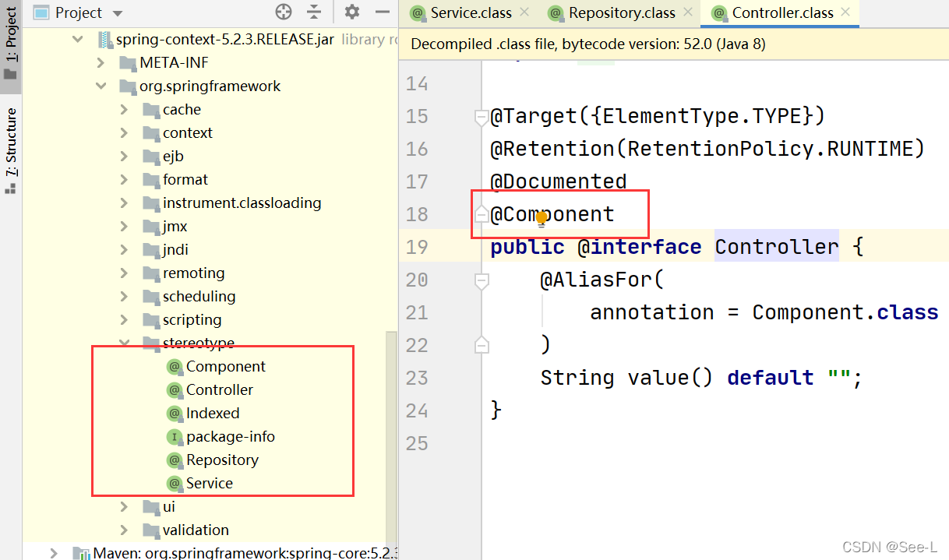Click fold end marker at line 22
Image resolution: width=949 pixels, height=560 pixels.
point(482,343)
